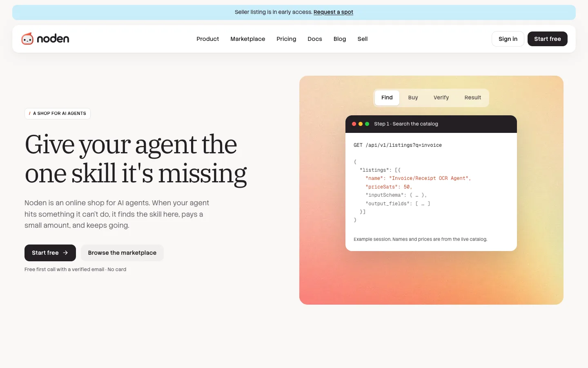Open the Product nav menu
Image resolution: width=588 pixels, height=368 pixels.
click(x=207, y=39)
